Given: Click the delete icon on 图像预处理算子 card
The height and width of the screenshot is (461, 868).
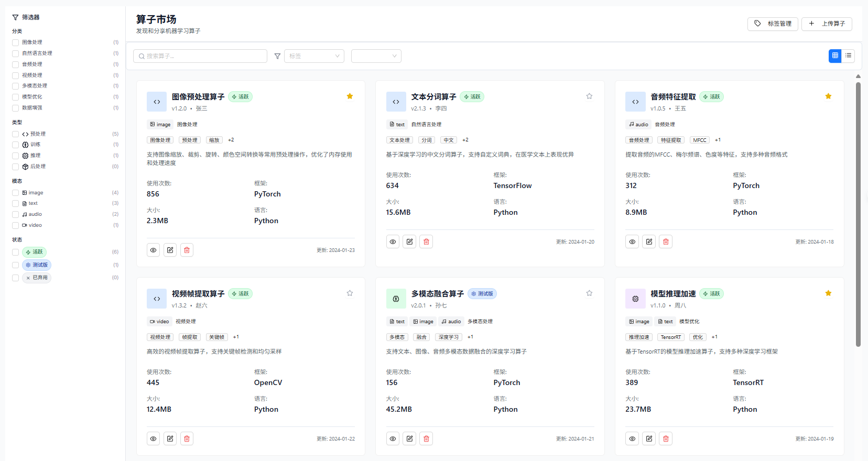Looking at the screenshot, I should 187,250.
